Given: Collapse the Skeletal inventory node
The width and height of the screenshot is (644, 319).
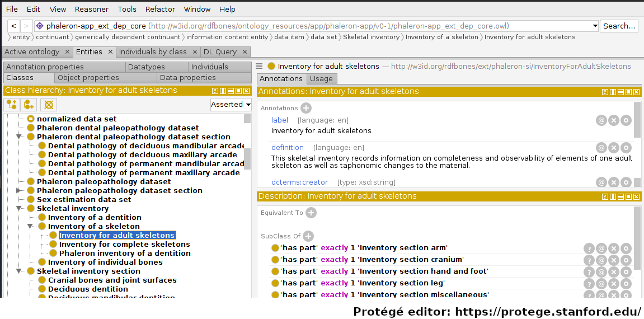Looking at the screenshot, I should coord(18,209).
